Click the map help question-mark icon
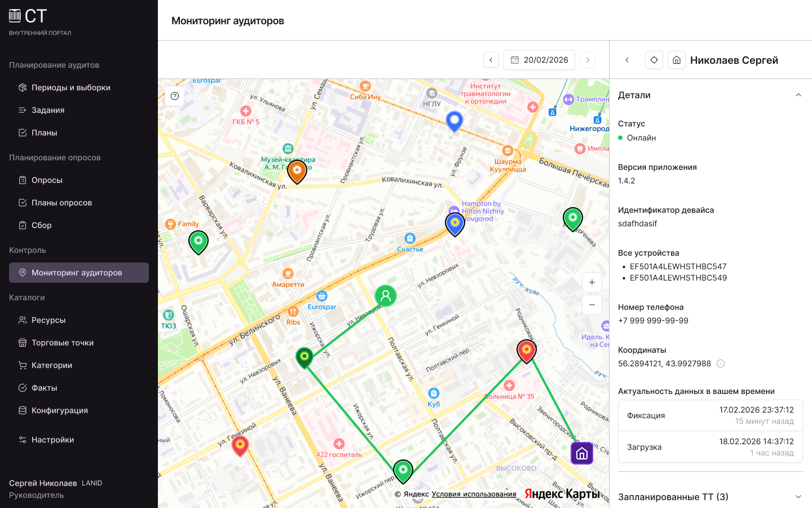Image resolution: width=812 pixels, height=508 pixels. tap(175, 96)
